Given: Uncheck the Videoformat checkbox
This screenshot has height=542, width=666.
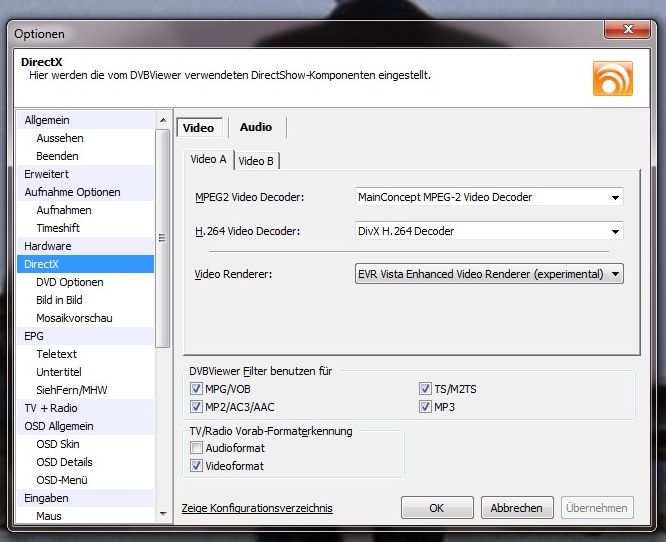Looking at the screenshot, I should (x=197, y=466).
